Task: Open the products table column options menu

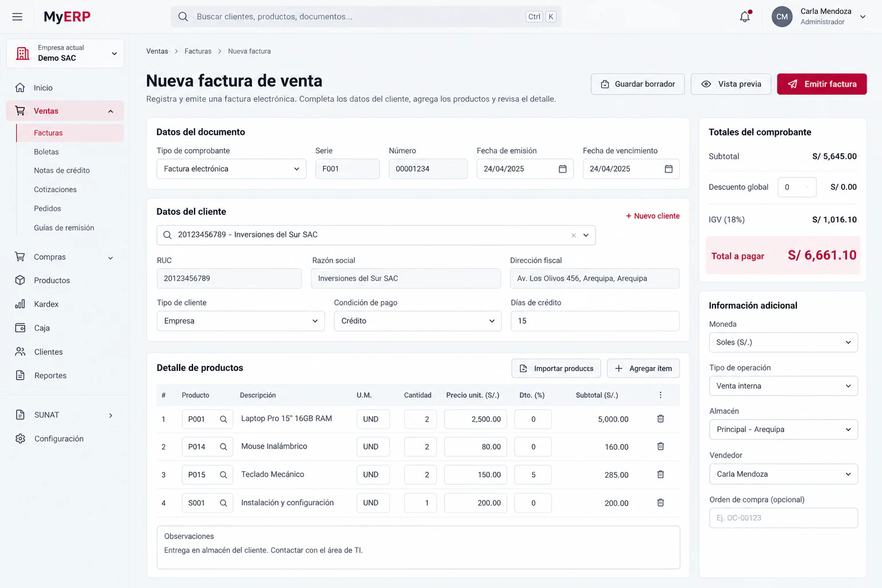Action: point(660,395)
